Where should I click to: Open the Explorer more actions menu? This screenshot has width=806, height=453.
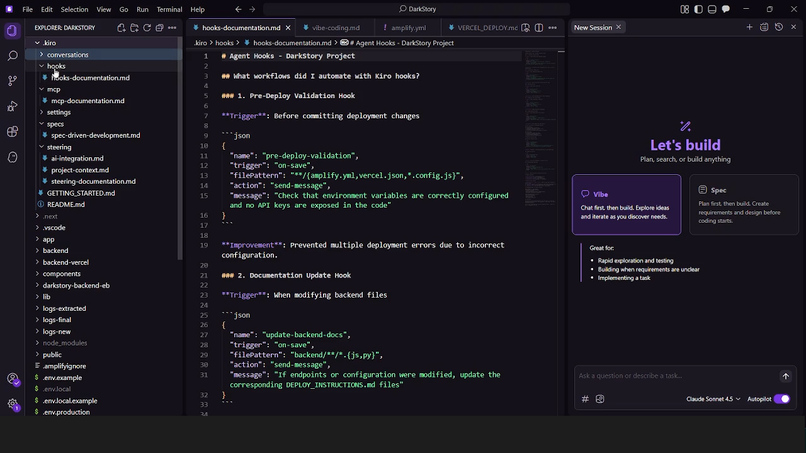[172, 28]
